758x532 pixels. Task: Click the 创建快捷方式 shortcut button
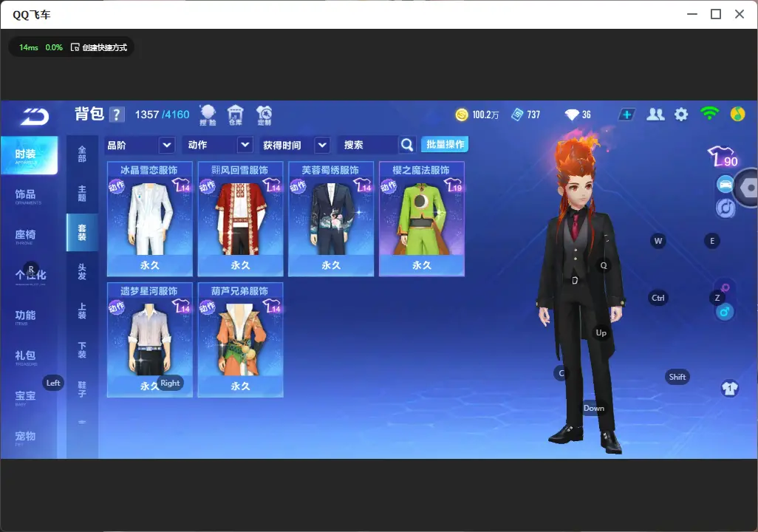pos(99,47)
